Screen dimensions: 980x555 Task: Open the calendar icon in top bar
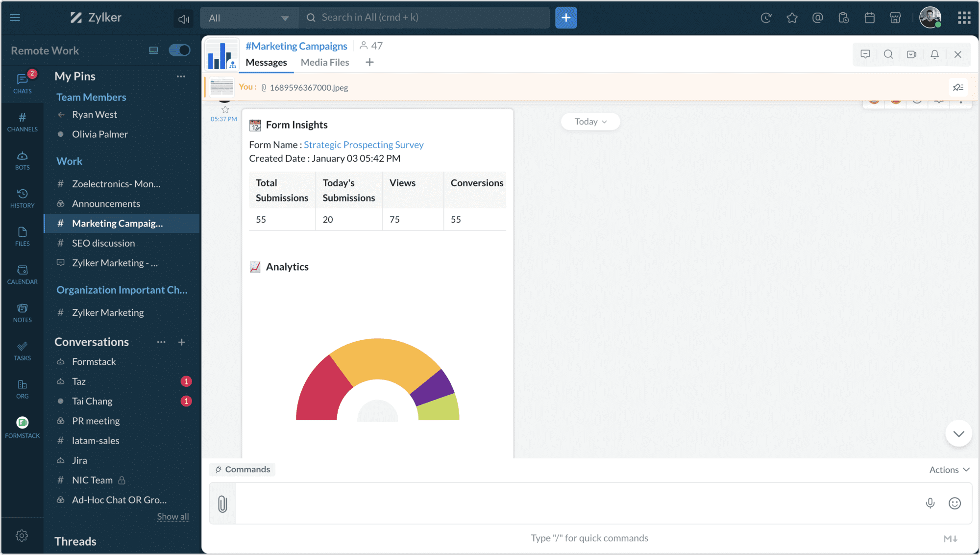tap(870, 18)
